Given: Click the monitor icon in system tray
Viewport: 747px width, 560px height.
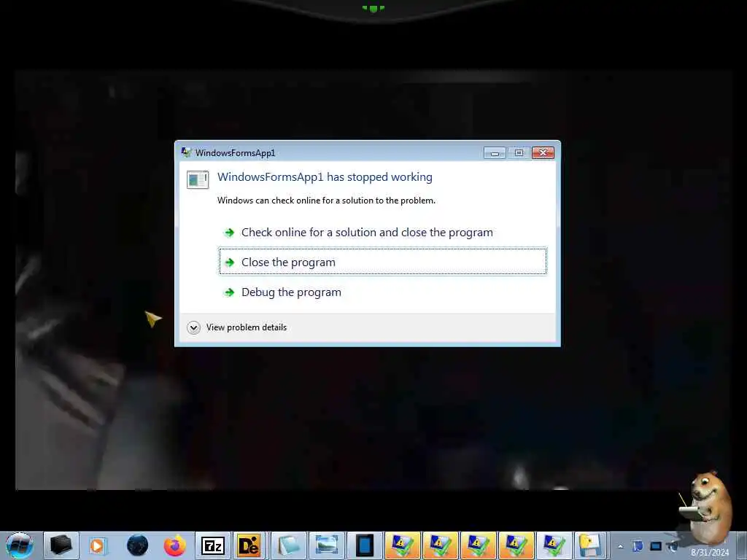Looking at the screenshot, I should coord(656,546).
